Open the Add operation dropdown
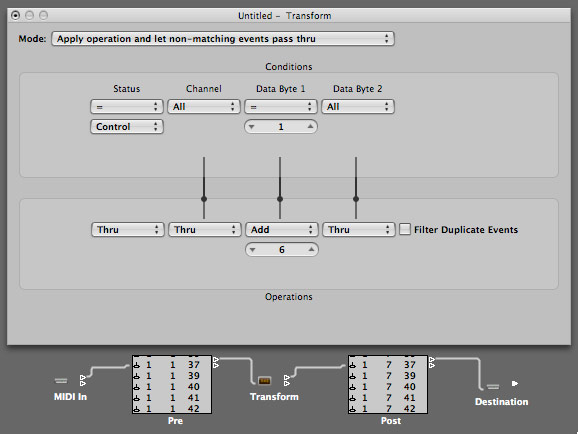 pos(282,230)
